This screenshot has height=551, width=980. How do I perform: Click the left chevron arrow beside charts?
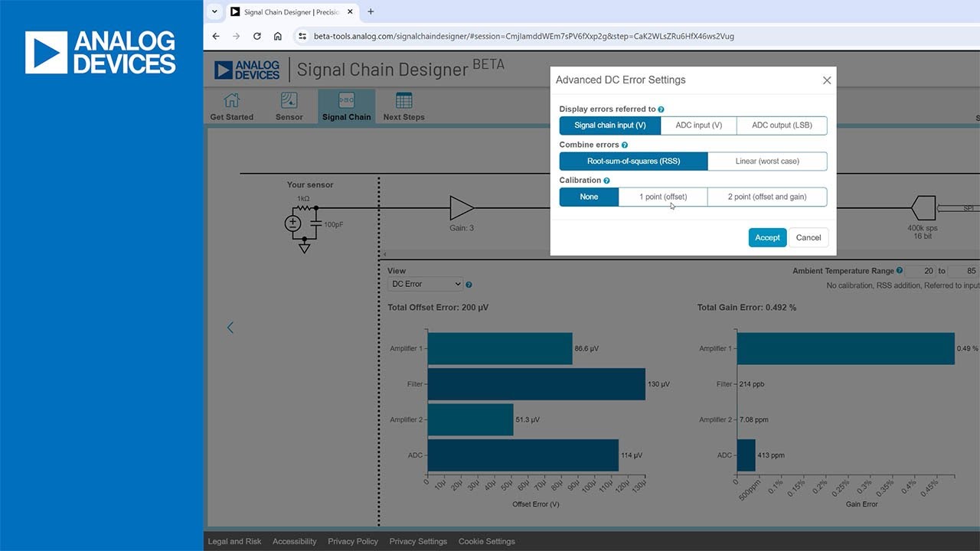(x=230, y=328)
